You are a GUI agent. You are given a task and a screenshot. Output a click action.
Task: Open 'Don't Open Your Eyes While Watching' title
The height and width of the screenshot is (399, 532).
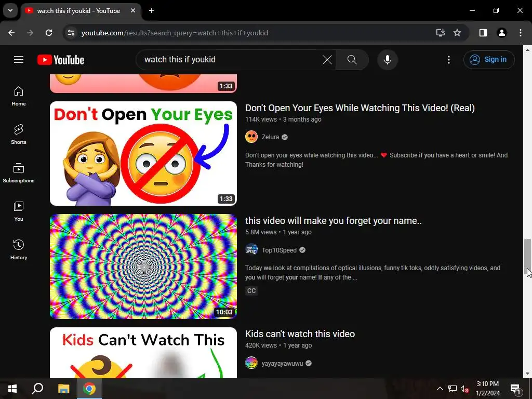coord(360,108)
